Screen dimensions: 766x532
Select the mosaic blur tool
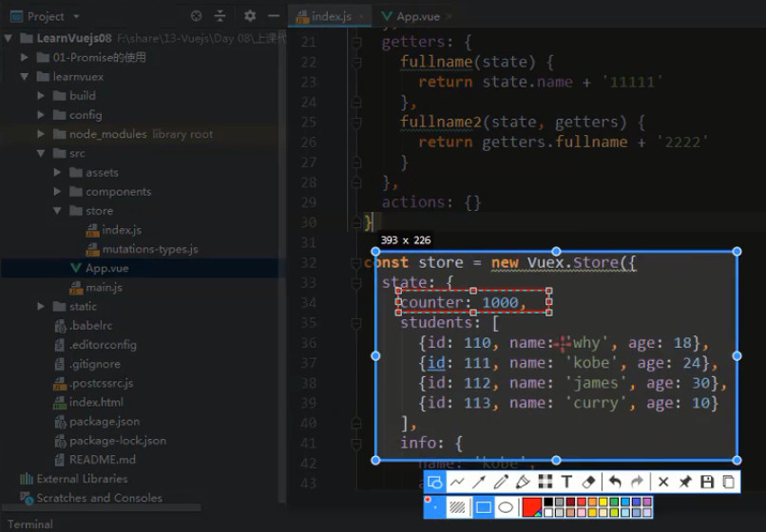tap(546, 483)
